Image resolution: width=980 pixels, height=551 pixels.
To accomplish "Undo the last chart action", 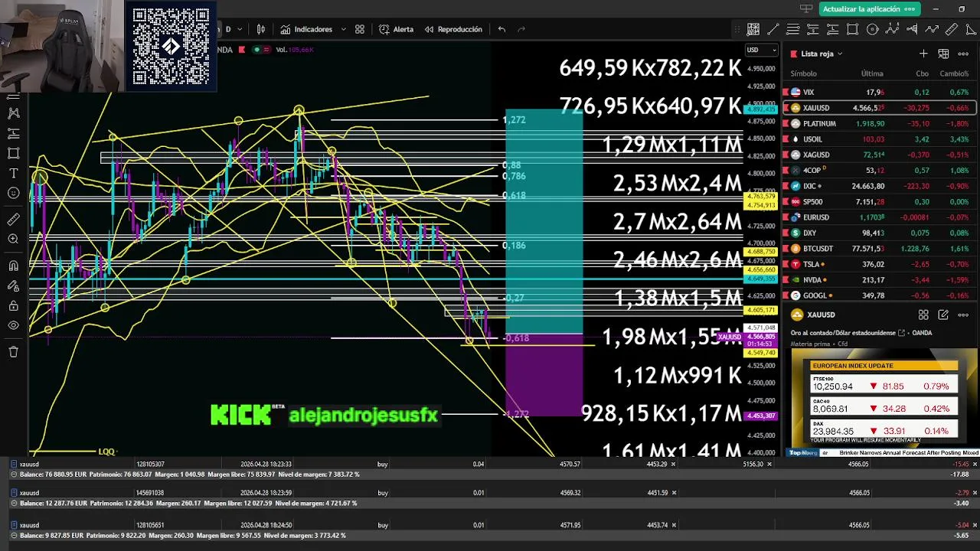I will pyautogui.click(x=501, y=29).
